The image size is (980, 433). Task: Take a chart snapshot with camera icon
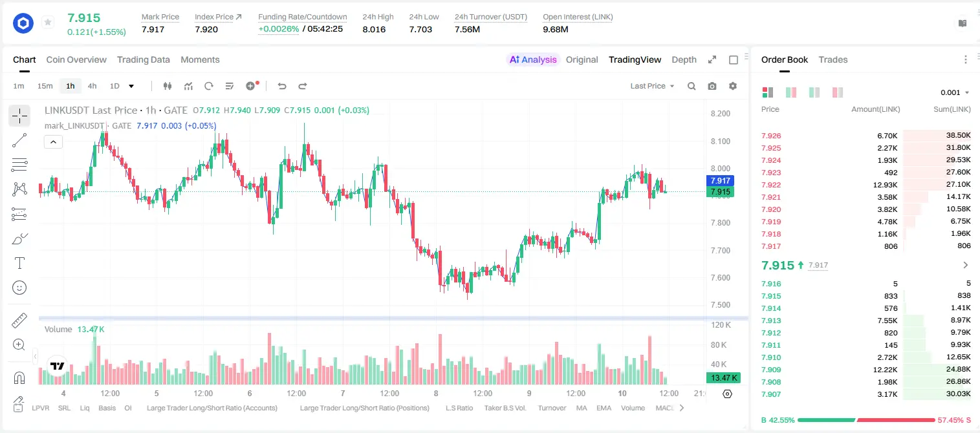(712, 86)
